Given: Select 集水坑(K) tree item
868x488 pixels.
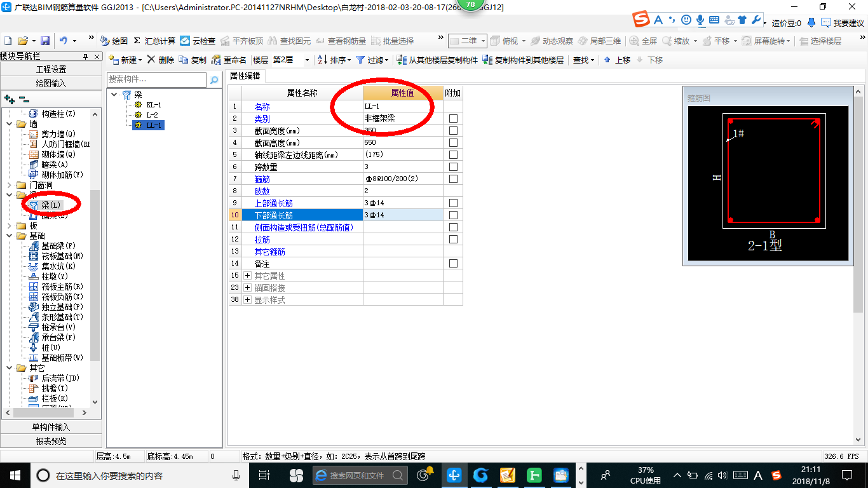Looking at the screenshot, I should pos(58,266).
